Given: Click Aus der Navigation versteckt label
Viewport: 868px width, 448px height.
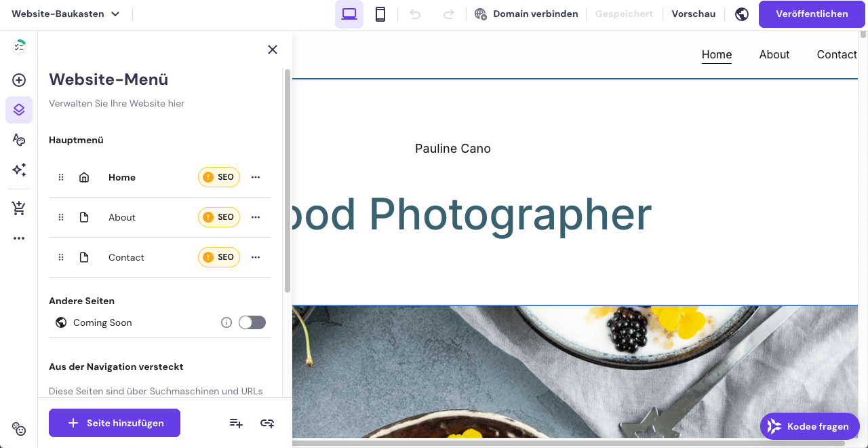Looking at the screenshot, I should [116, 367].
